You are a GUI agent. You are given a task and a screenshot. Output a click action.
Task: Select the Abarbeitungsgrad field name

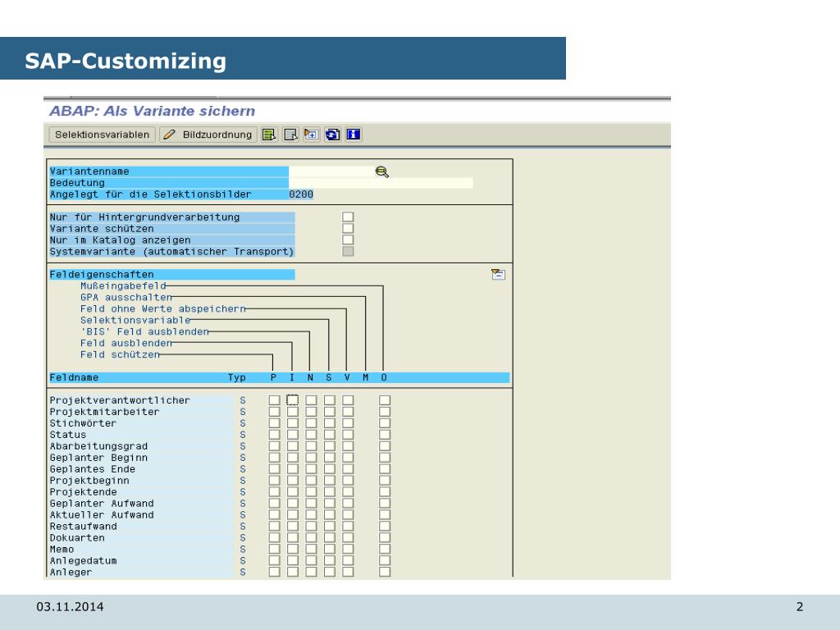(98, 446)
